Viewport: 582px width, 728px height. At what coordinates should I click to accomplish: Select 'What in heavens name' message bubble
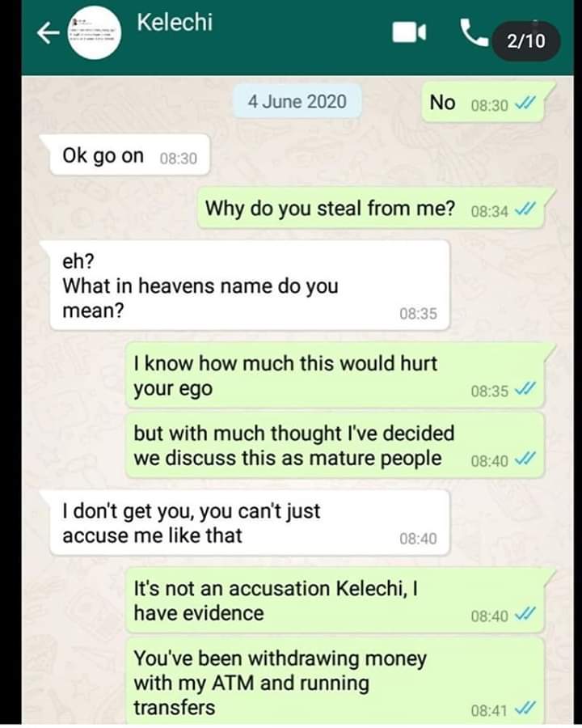pyautogui.click(x=246, y=285)
